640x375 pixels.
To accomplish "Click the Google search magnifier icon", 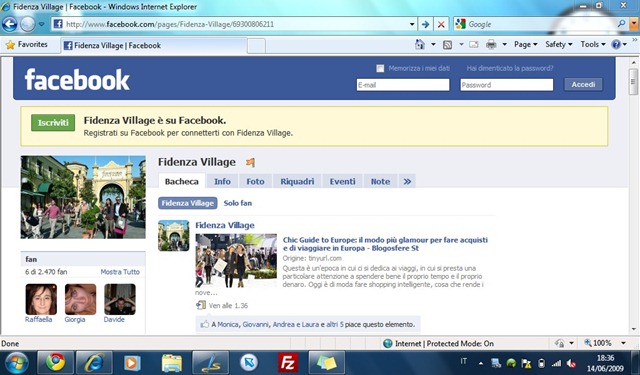I will point(621,24).
